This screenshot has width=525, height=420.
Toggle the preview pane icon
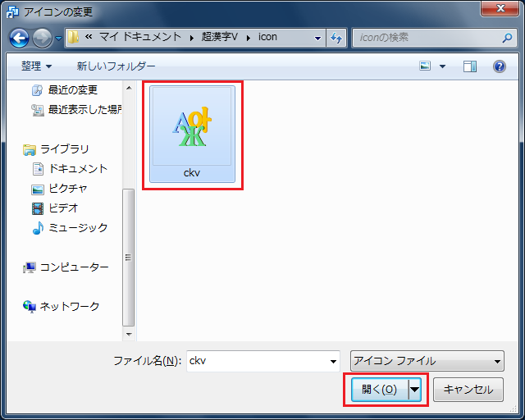pyautogui.click(x=470, y=66)
